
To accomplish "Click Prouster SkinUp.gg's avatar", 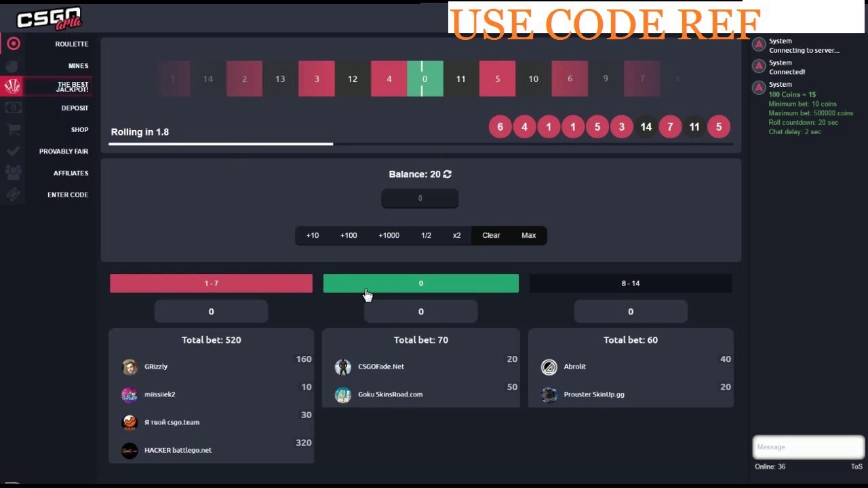I will point(549,394).
